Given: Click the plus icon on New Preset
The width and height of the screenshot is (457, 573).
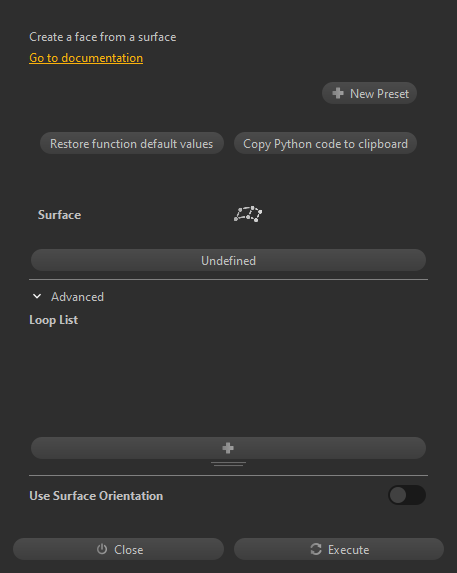Looking at the screenshot, I should pos(338,93).
